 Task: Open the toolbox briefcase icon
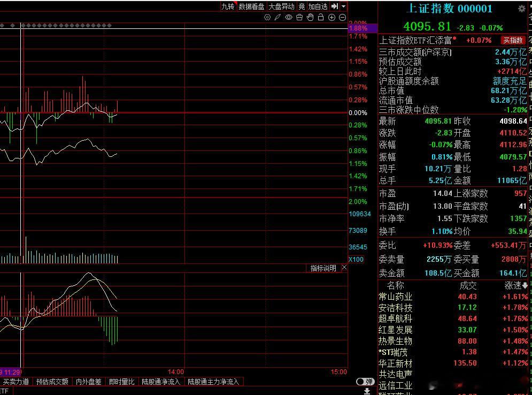click(x=299, y=17)
